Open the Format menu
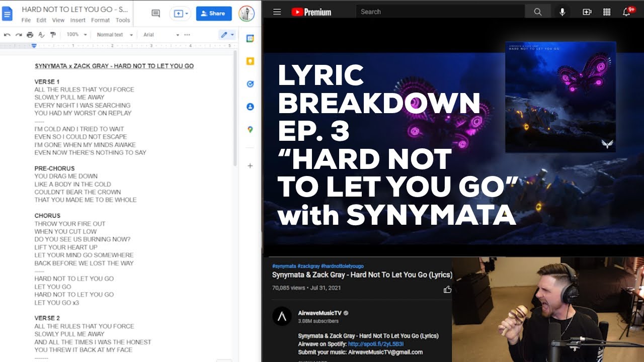 click(101, 20)
